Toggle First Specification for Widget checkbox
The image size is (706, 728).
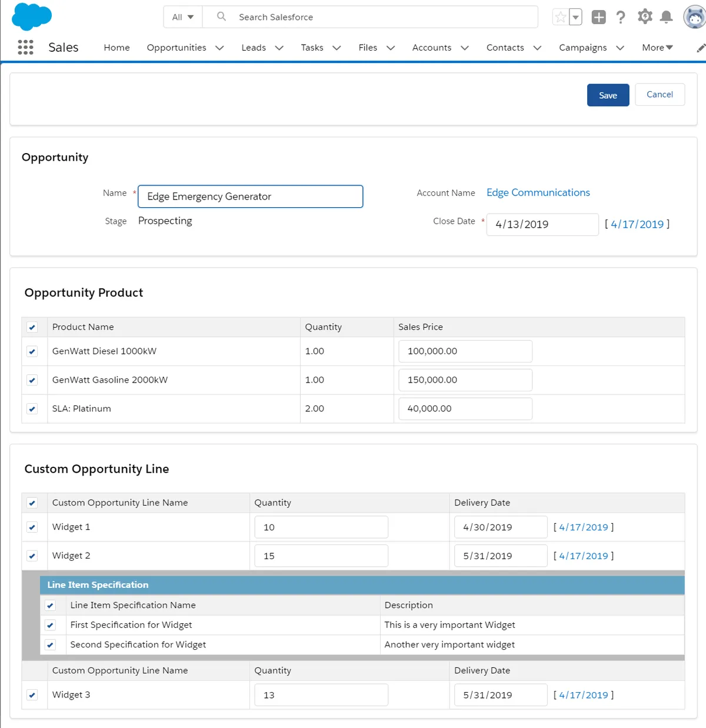(51, 626)
